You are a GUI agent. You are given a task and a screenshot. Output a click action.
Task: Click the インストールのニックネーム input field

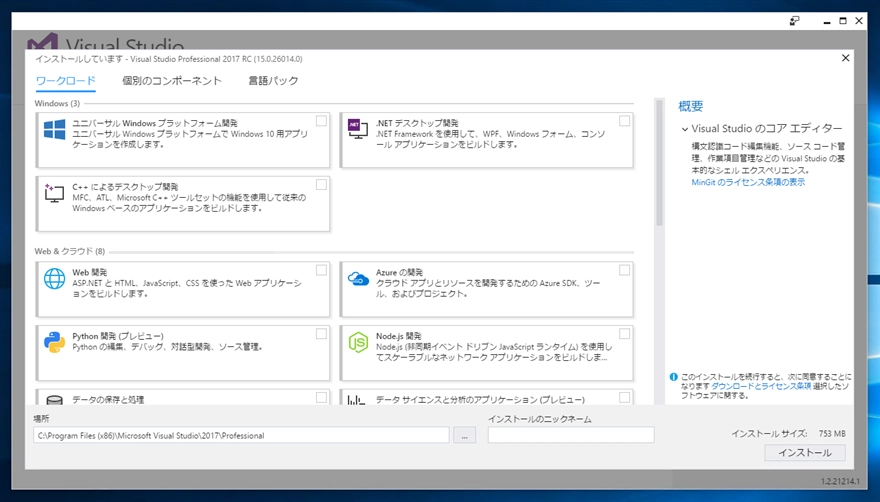pyautogui.click(x=571, y=435)
